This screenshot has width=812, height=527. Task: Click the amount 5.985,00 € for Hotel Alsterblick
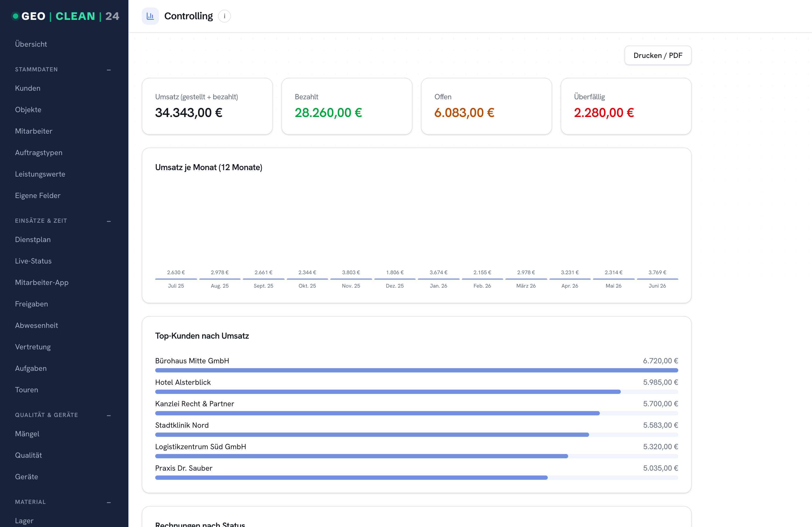pos(661,382)
